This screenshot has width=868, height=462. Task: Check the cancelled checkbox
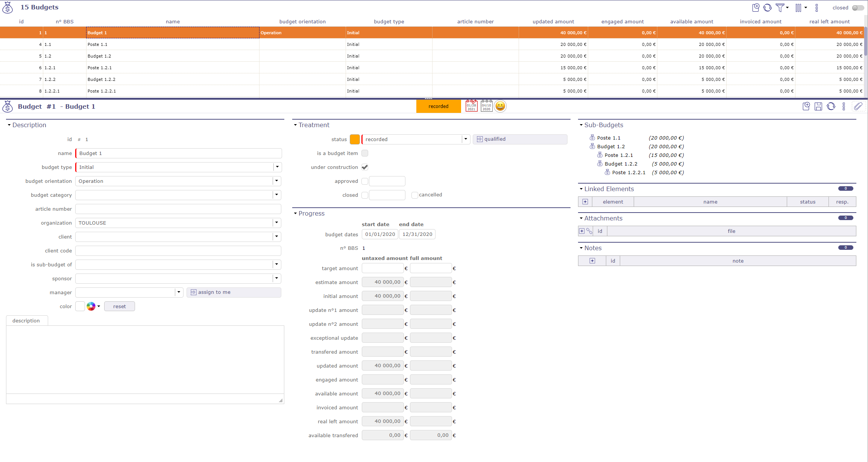[414, 195]
